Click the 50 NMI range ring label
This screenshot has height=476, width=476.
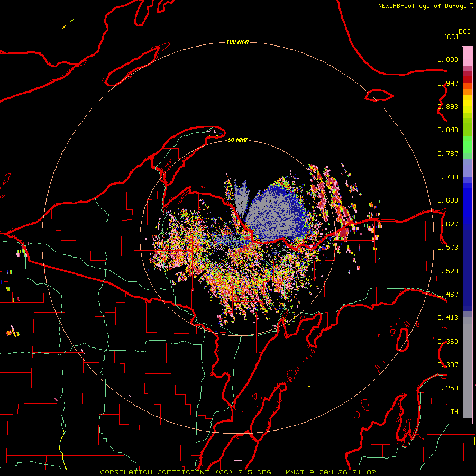click(x=237, y=140)
